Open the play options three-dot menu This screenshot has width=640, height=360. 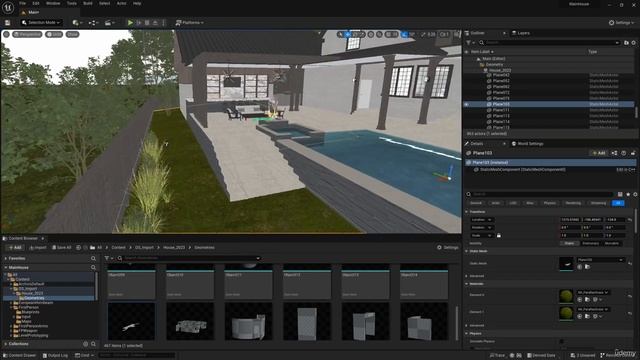(x=164, y=23)
